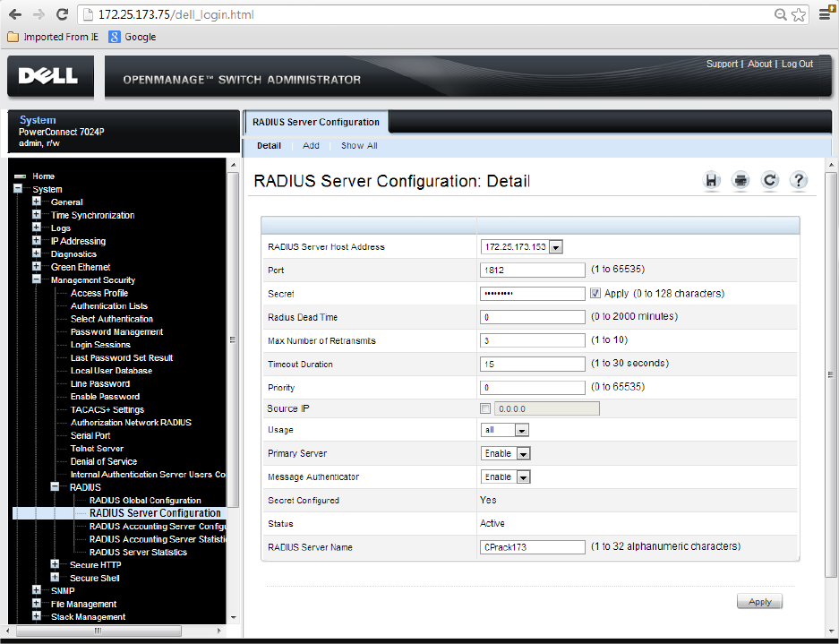Collapse the Management Security tree node
Viewport: 839px width, 644px height.
click(37, 279)
